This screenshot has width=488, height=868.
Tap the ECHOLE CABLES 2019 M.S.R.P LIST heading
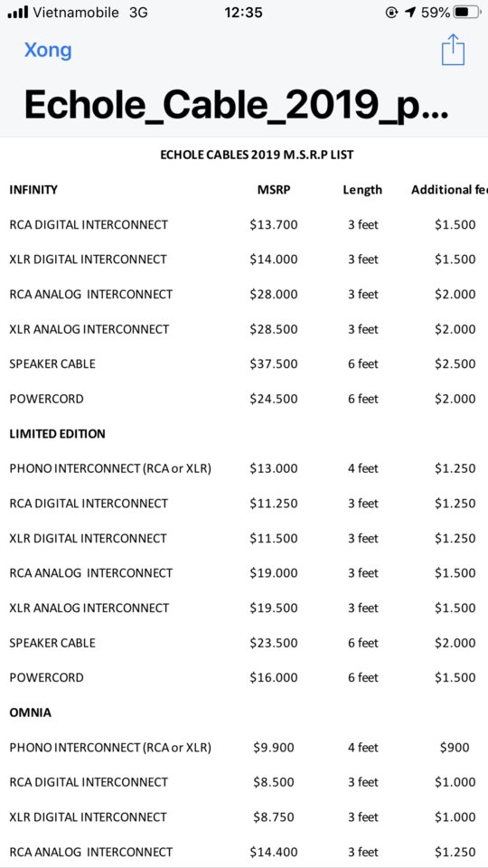point(257,155)
